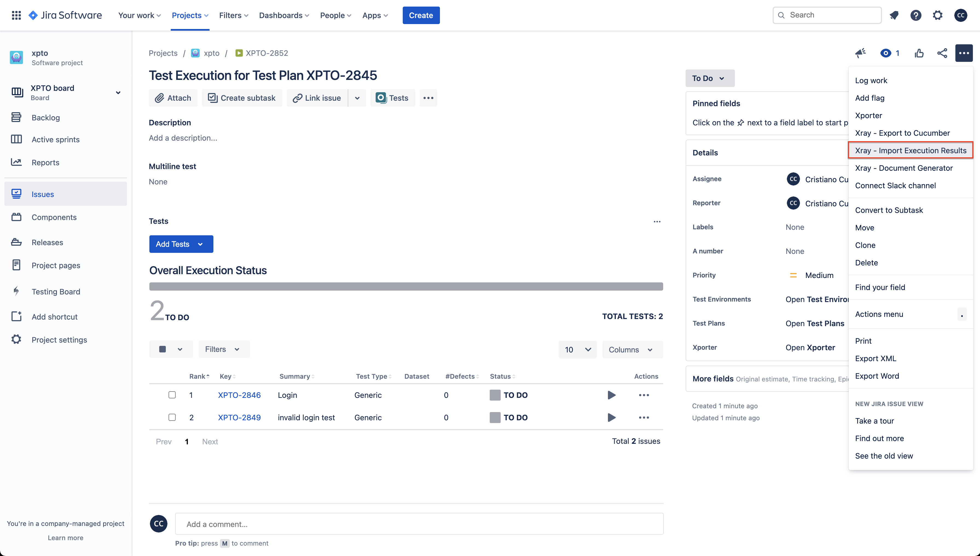Check the XPTO-2846 row checkbox
The height and width of the screenshot is (556, 980).
(172, 395)
